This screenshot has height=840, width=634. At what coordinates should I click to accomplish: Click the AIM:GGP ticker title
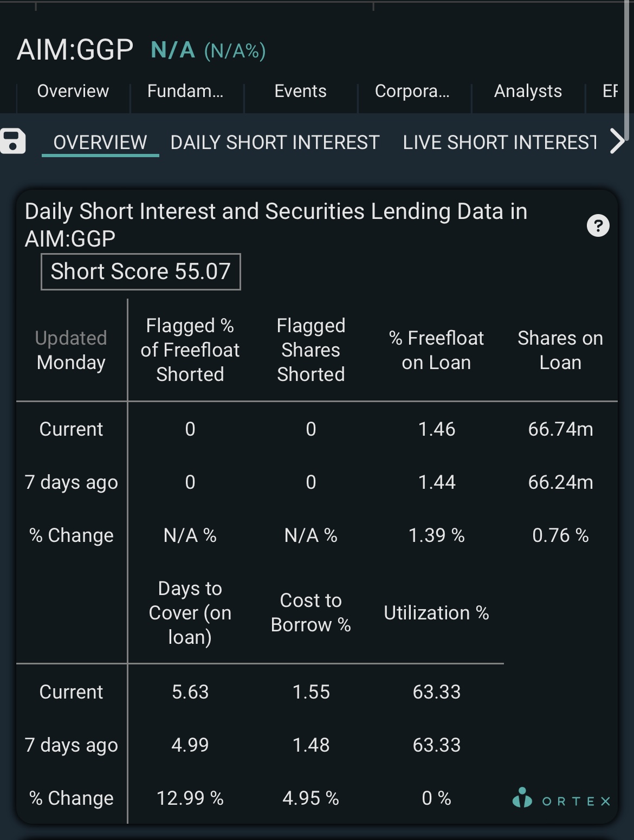pyautogui.click(x=75, y=50)
